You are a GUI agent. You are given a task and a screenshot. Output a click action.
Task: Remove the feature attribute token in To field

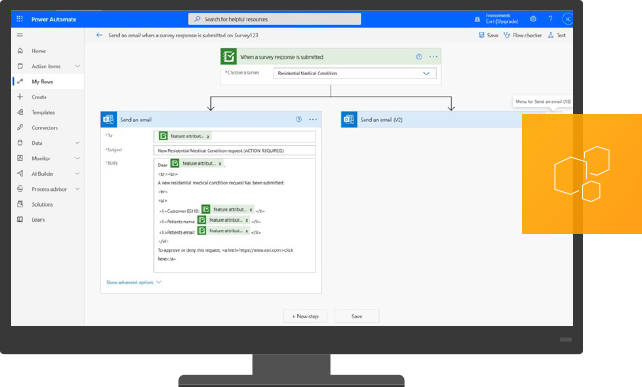tap(208, 136)
